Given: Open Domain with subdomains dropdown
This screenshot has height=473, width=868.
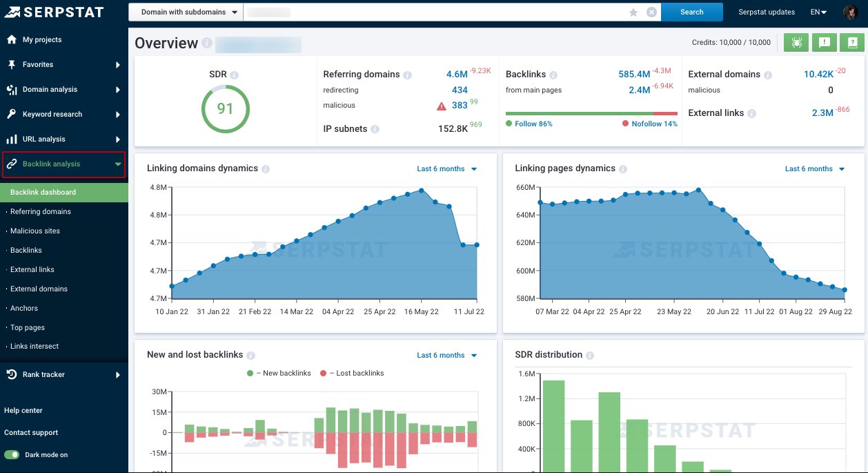Looking at the screenshot, I should 186,12.
